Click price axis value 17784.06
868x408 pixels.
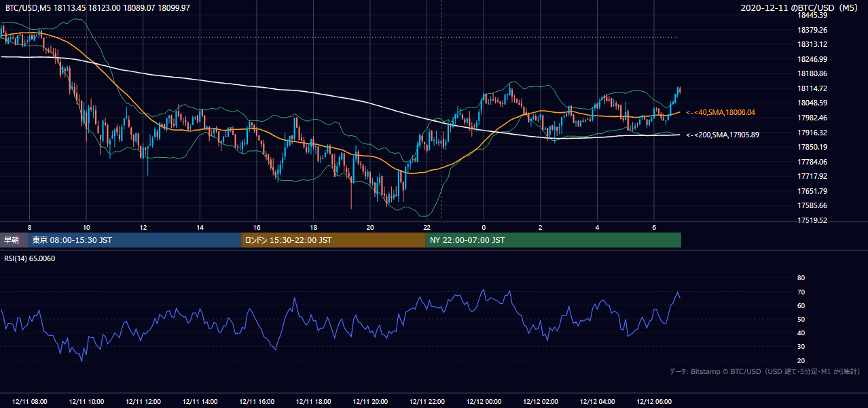click(x=812, y=162)
